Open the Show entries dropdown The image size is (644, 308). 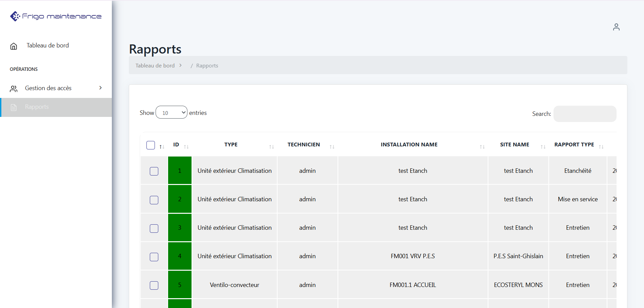pyautogui.click(x=172, y=112)
